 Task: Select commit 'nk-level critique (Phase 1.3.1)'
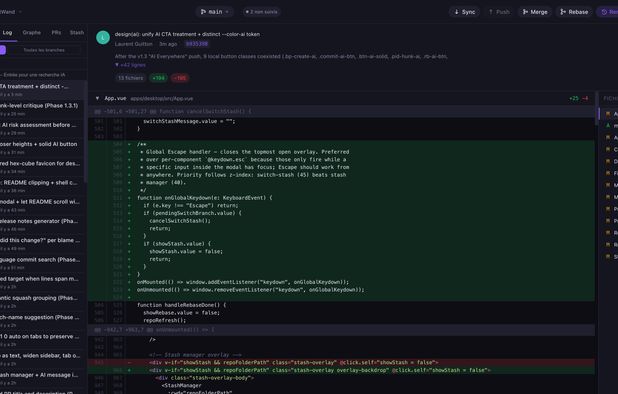point(43,109)
